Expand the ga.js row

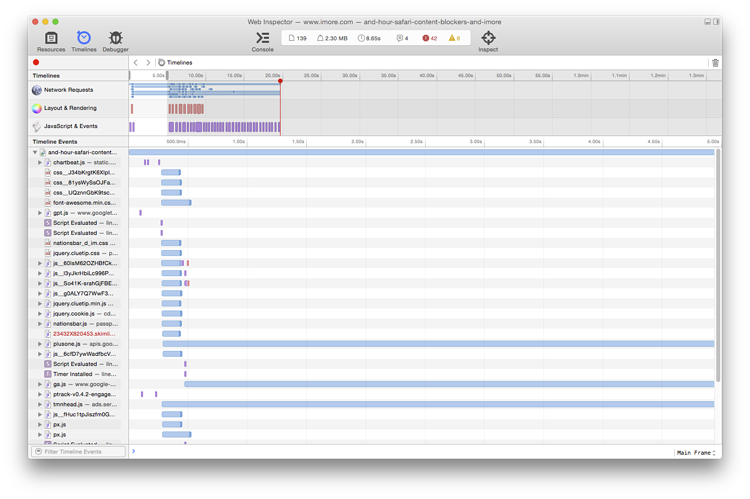click(40, 384)
